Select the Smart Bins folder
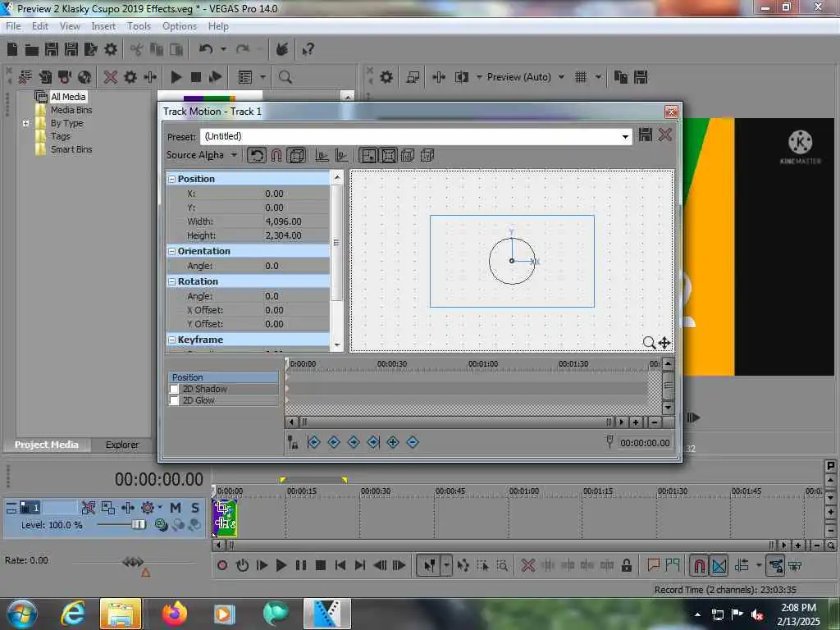 click(x=71, y=149)
